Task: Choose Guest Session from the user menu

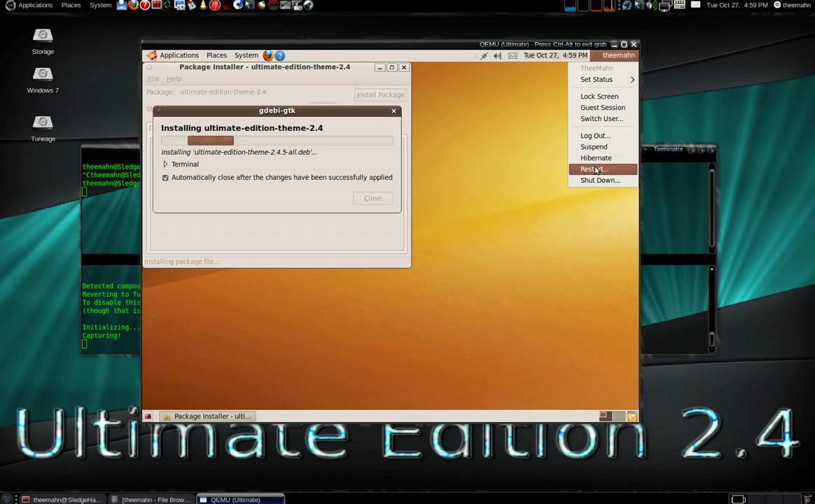Action: pyautogui.click(x=603, y=108)
